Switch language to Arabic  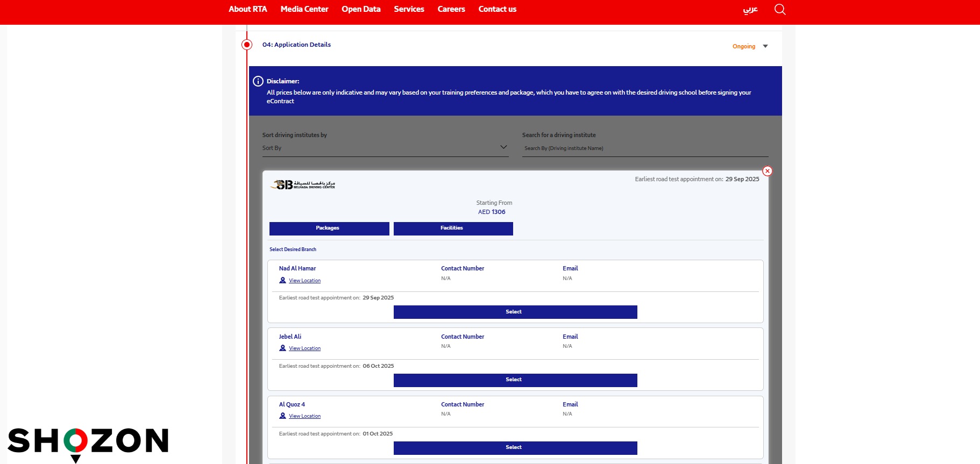click(x=750, y=9)
